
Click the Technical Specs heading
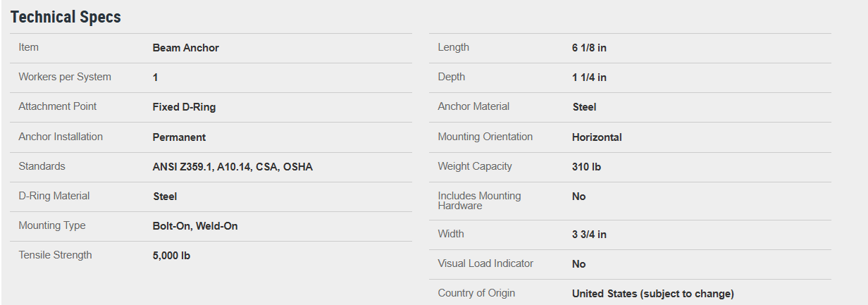[66, 18]
